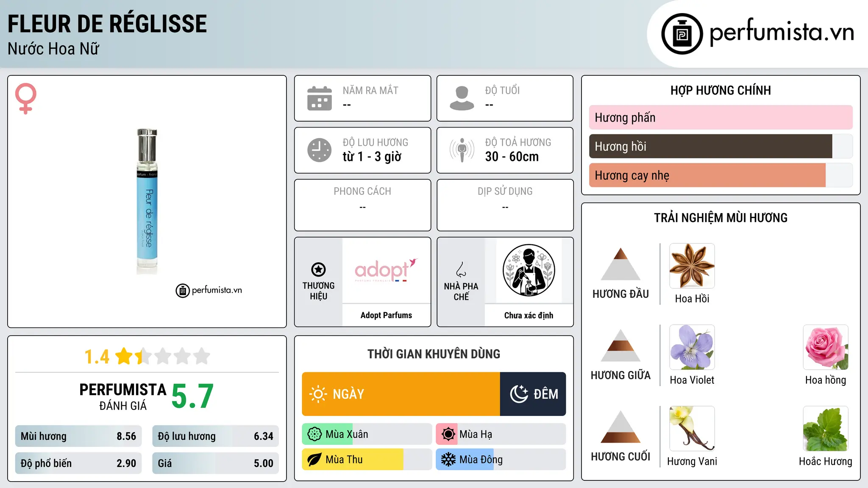Image resolution: width=868 pixels, height=488 pixels.
Task: Click the Mùa Thu season bar
Action: point(367,460)
